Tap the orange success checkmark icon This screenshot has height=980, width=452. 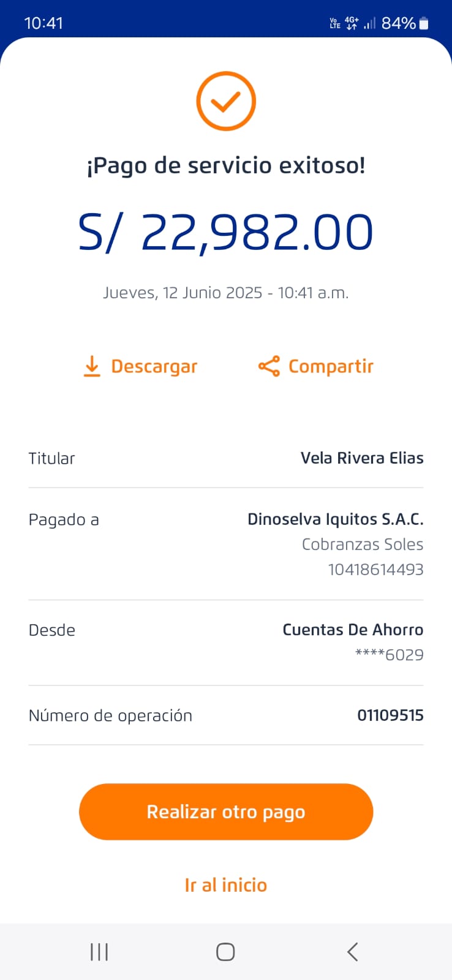[226, 101]
